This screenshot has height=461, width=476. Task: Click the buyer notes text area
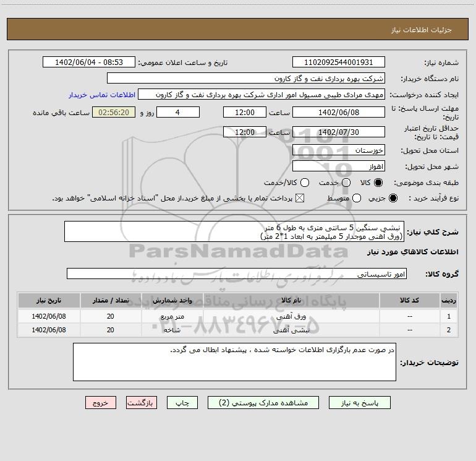point(234,362)
